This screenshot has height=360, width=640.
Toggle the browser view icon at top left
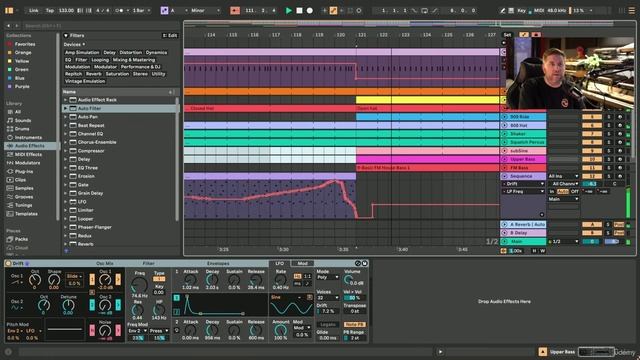pos(9,11)
